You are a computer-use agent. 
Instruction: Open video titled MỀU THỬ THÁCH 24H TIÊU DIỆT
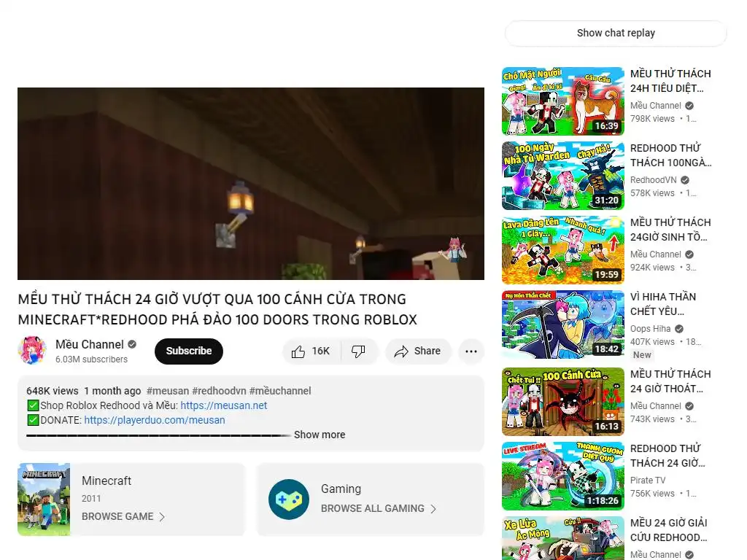(670, 81)
